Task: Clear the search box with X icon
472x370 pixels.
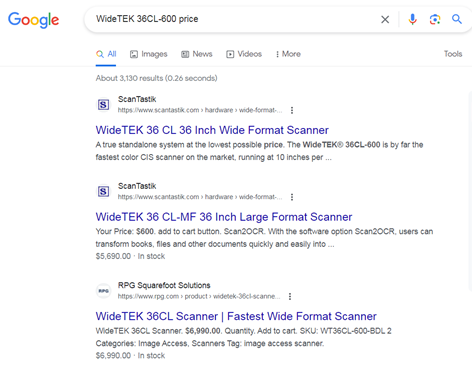Action: 385,20
